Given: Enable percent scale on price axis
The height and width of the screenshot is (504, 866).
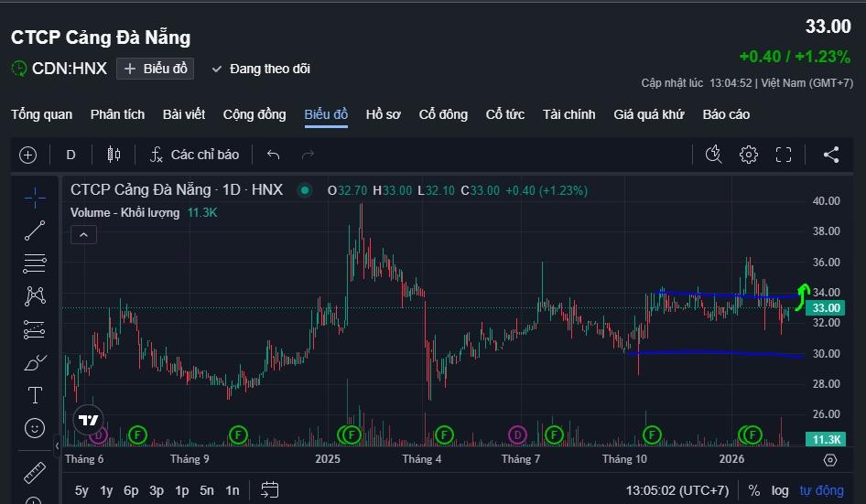Looking at the screenshot, I should 753,490.
